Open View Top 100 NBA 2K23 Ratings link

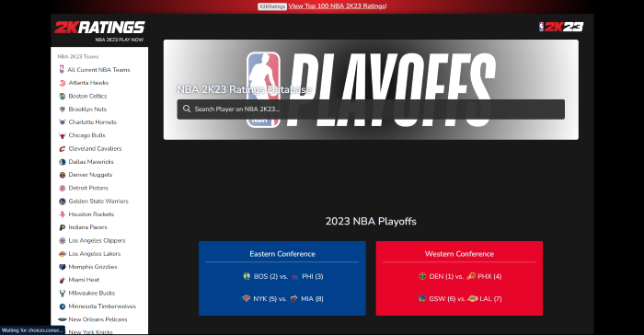point(338,6)
